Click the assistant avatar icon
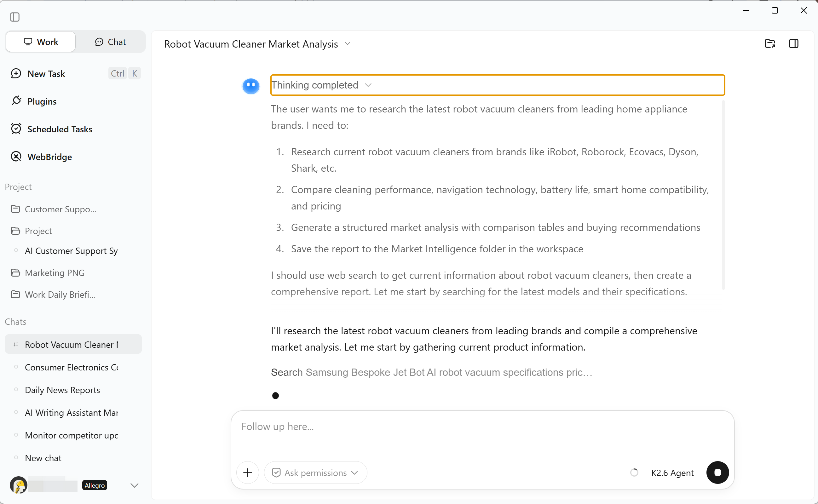818x504 pixels. 251,86
